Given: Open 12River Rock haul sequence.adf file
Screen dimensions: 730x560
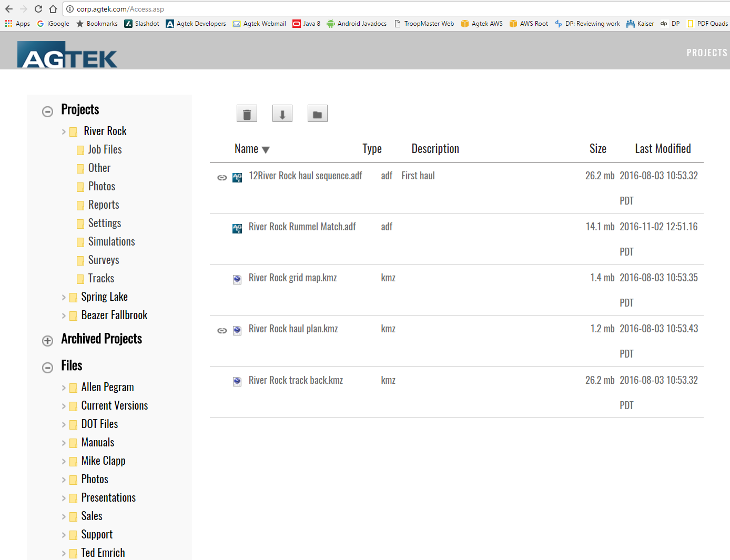Looking at the screenshot, I should click(305, 176).
